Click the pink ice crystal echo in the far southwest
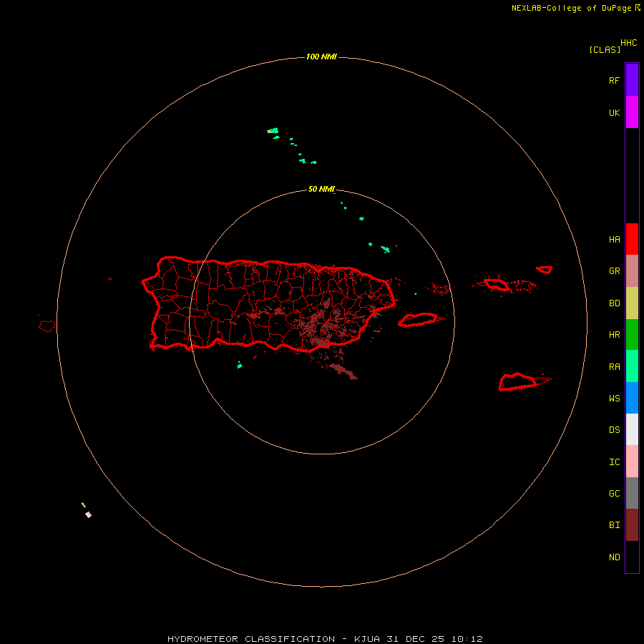Image resolution: width=644 pixels, height=644 pixels. (88, 514)
